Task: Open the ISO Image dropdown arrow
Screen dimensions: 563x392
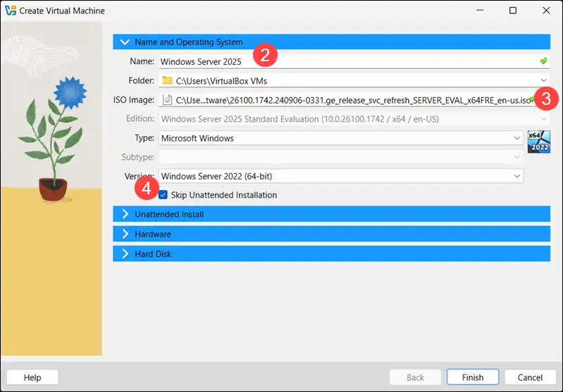Action: click(543, 100)
